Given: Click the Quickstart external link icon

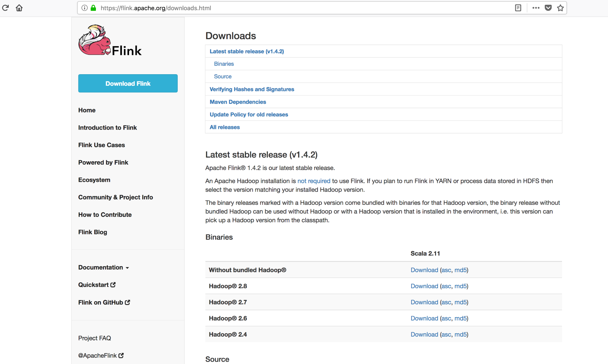Looking at the screenshot, I should 113,285.
